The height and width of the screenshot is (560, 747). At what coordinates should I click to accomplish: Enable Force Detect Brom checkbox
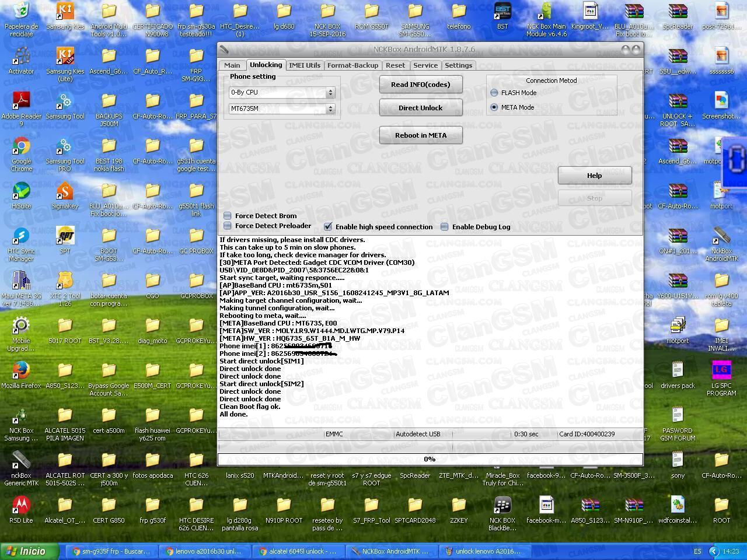pos(228,216)
